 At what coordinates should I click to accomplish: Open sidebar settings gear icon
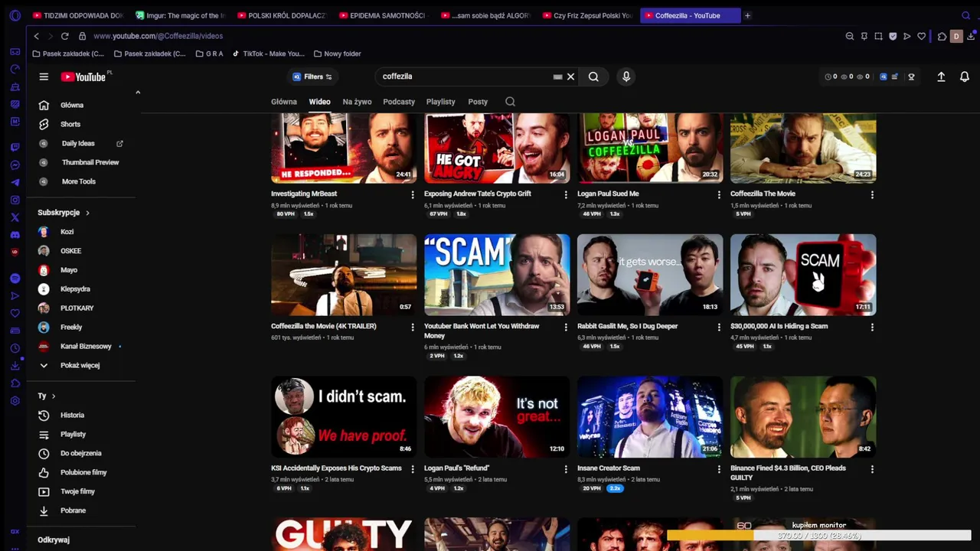[15, 401]
